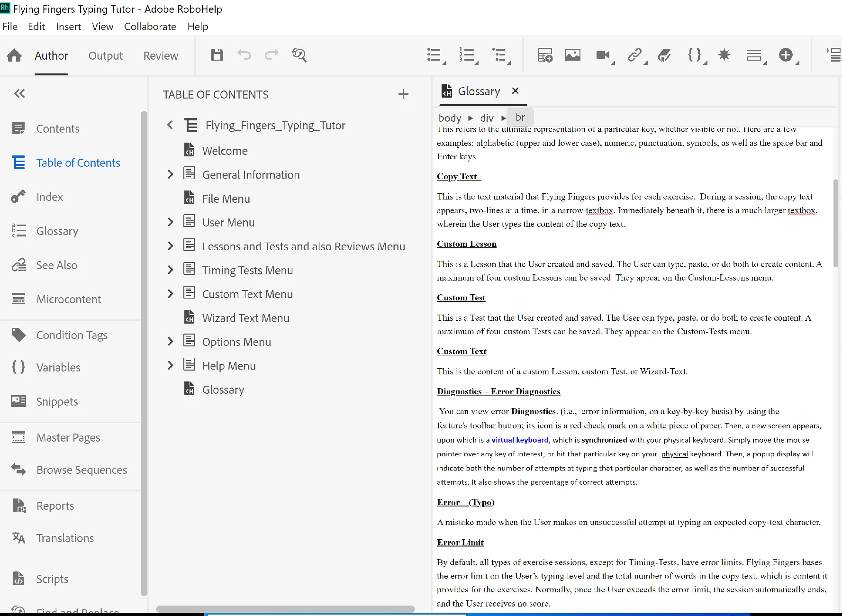Insert a table
The width and height of the screenshot is (842, 616).
click(x=545, y=55)
